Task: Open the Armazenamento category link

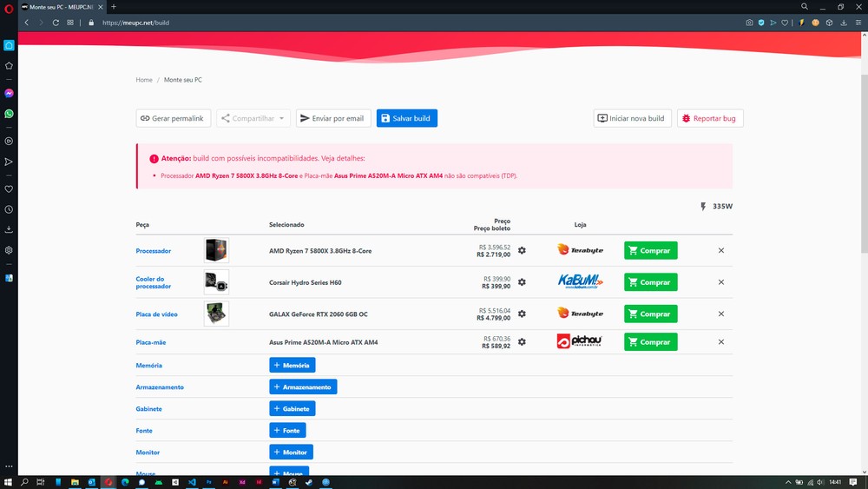Action: 160,387
